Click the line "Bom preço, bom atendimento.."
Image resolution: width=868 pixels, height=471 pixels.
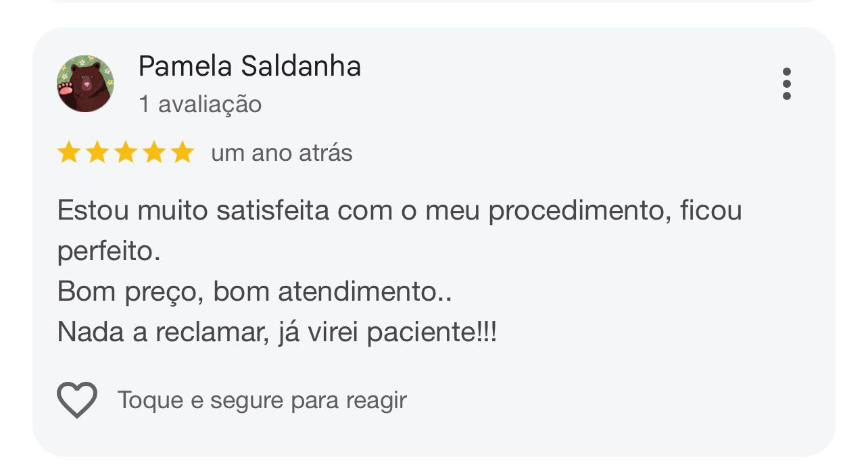click(255, 292)
